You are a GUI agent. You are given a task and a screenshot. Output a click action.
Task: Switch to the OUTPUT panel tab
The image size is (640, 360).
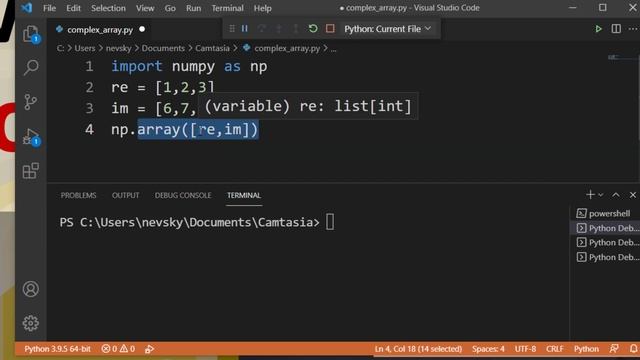pyautogui.click(x=126, y=196)
